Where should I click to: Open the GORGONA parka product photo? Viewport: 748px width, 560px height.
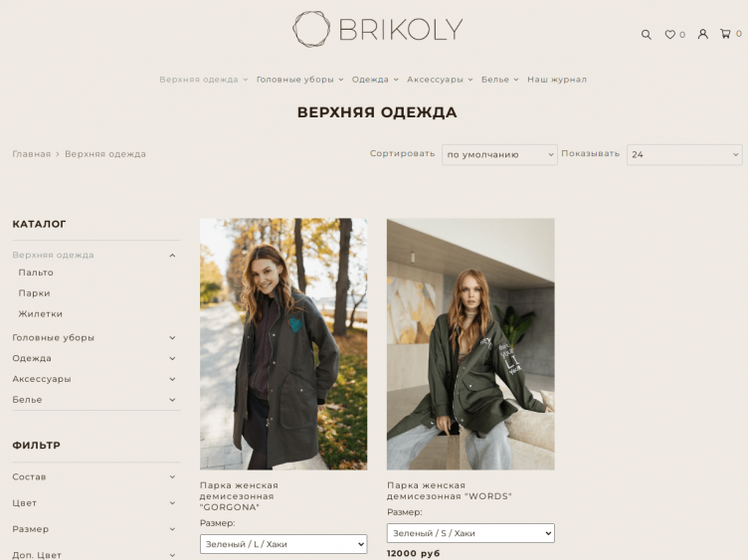283,344
